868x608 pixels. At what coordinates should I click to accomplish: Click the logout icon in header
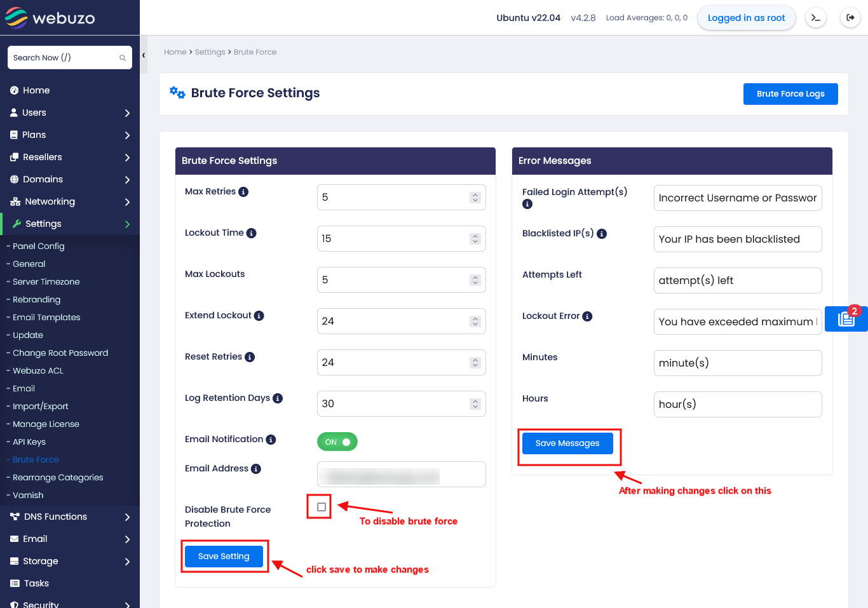click(850, 18)
